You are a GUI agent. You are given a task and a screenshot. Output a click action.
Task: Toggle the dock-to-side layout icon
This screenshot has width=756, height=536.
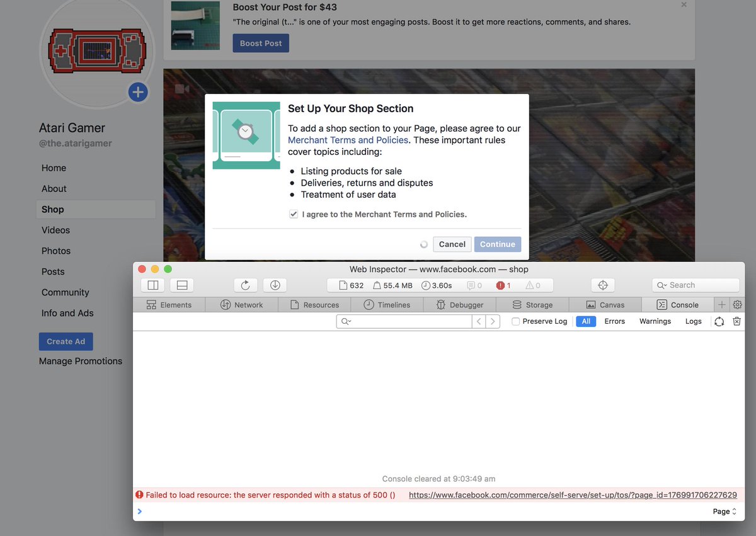[153, 285]
